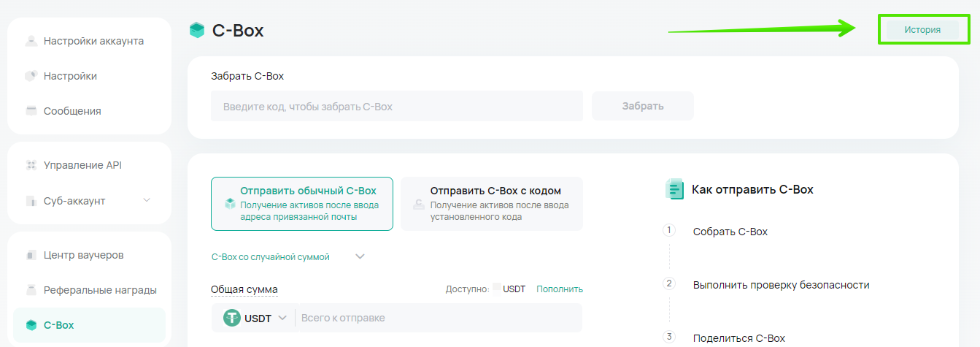980x347 pixels.
Task: Click the C-Box cube icon in page header
Action: pyautogui.click(x=197, y=30)
